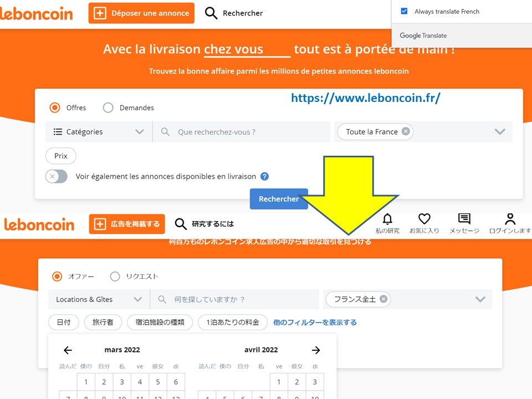The width and height of the screenshot is (532, 399).
Task: Select 1 in avril 2022
Action: (x=279, y=382)
